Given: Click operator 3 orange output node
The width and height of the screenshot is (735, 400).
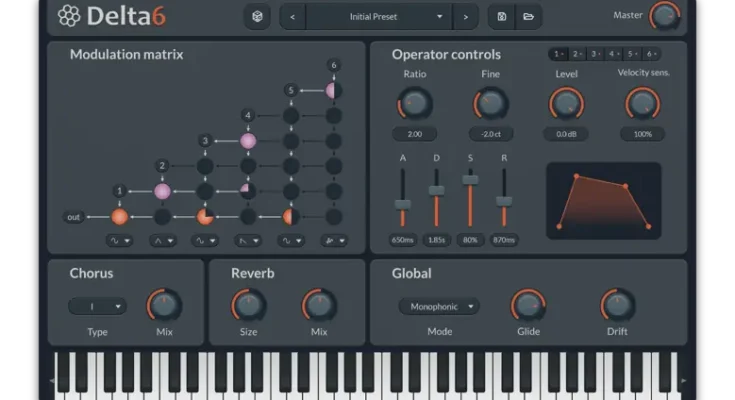Looking at the screenshot, I should click(205, 217).
